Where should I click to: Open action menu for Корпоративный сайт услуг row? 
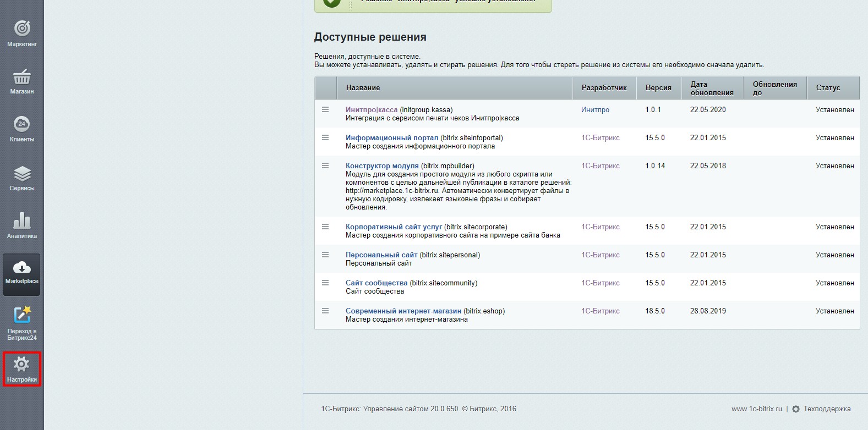coord(325,227)
